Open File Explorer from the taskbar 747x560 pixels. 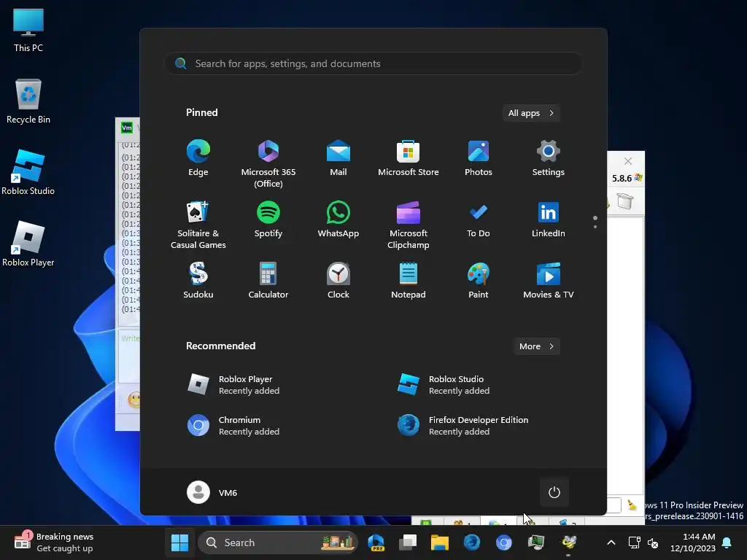pos(440,542)
